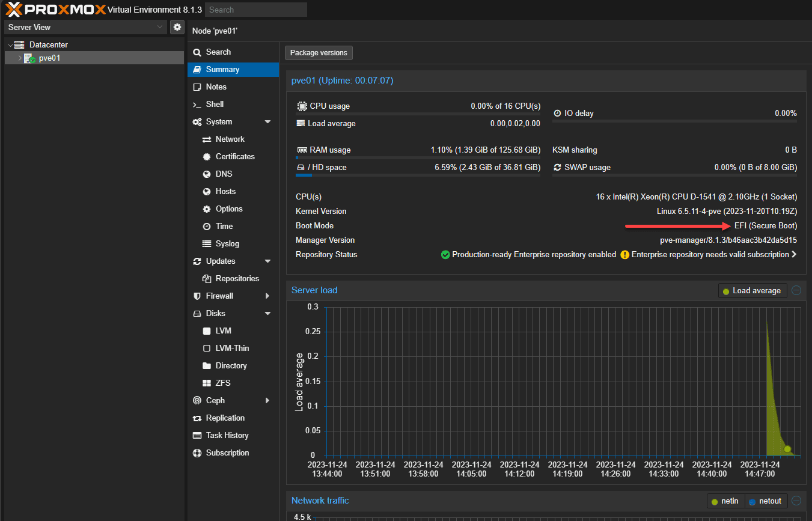The width and height of the screenshot is (812, 521).
Task: Click the Ceph icon in sidebar
Action: (x=197, y=401)
